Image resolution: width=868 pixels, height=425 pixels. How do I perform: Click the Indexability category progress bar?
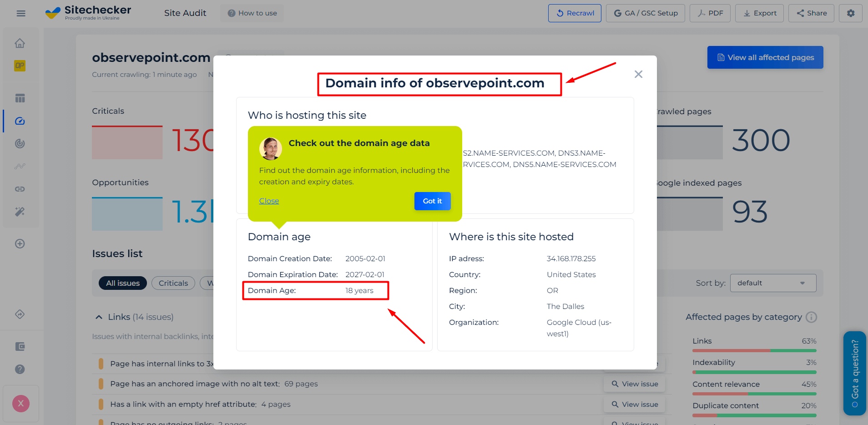click(x=754, y=372)
